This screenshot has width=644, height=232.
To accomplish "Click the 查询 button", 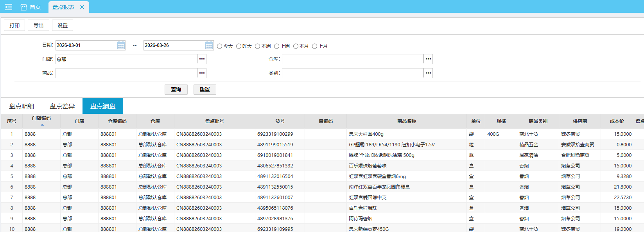I will pyautogui.click(x=176, y=90).
